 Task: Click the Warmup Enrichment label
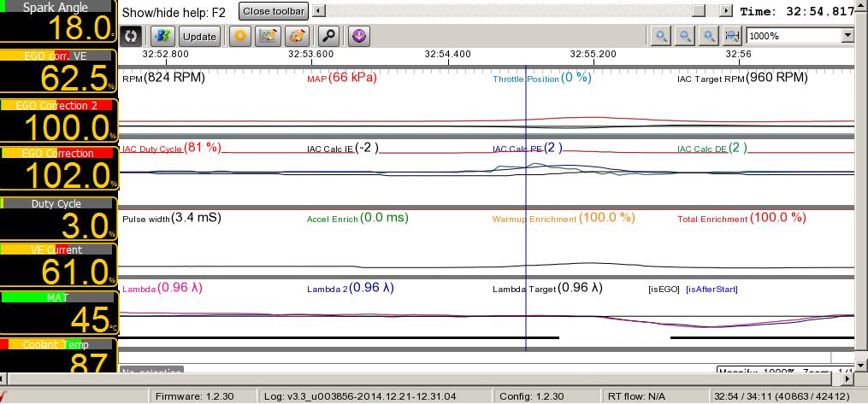[x=564, y=218]
